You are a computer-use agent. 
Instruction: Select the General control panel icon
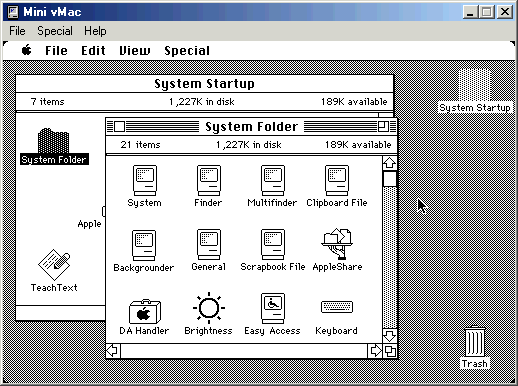tap(209, 244)
